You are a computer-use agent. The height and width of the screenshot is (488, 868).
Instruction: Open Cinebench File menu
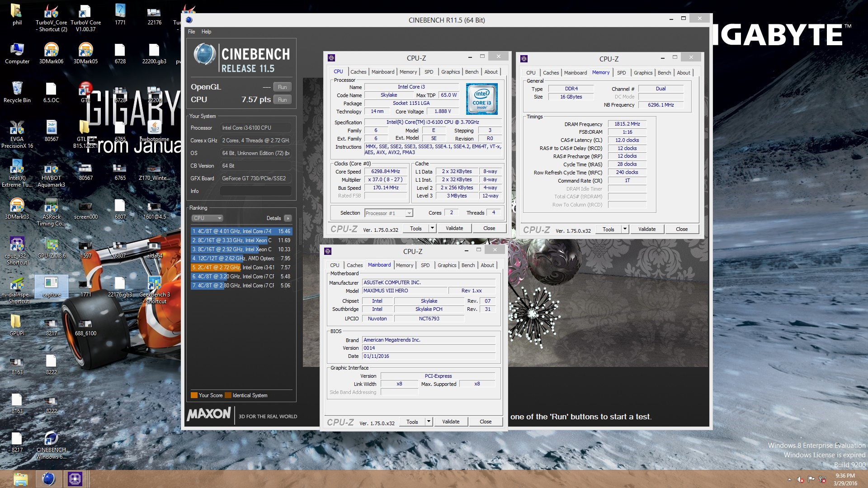coord(192,32)
